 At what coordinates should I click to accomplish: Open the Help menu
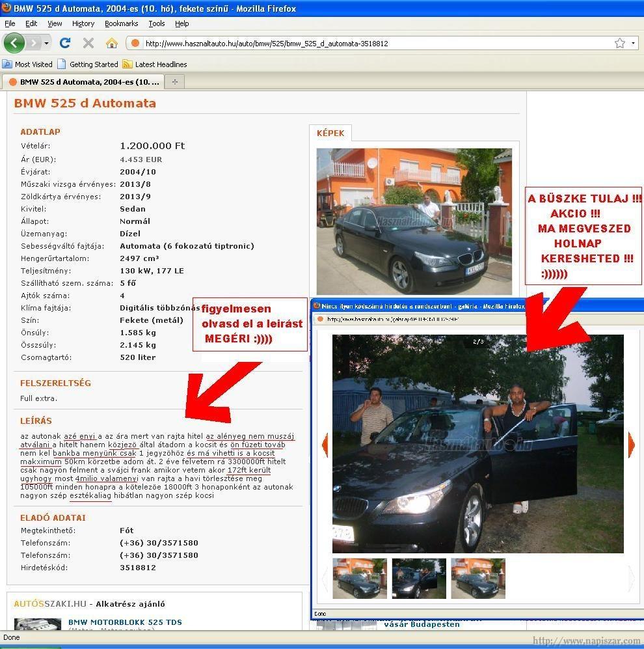(182, 23)
